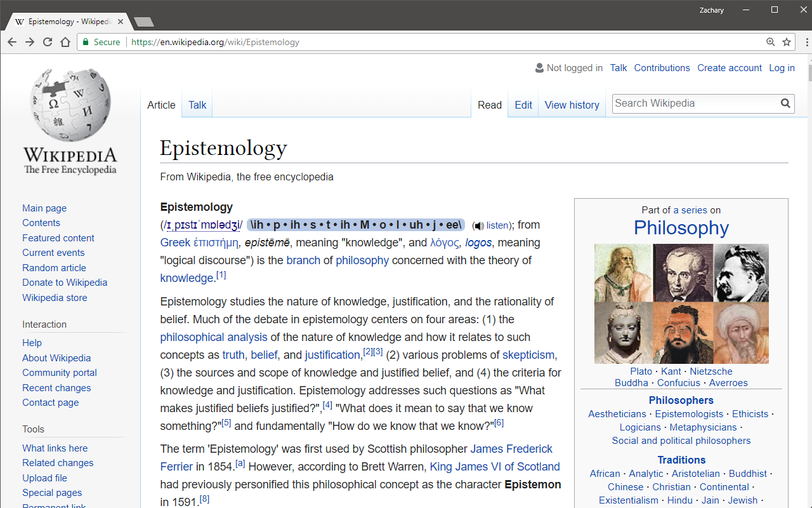812x508 pixels.
Task: Click the Buddha statue thumbnail
Action: coord(623,333)
